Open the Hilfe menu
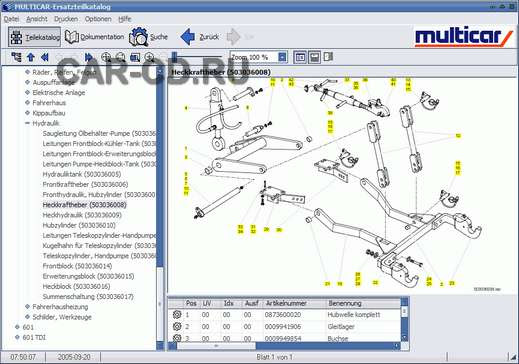519x364 pixels. [125, 19]
